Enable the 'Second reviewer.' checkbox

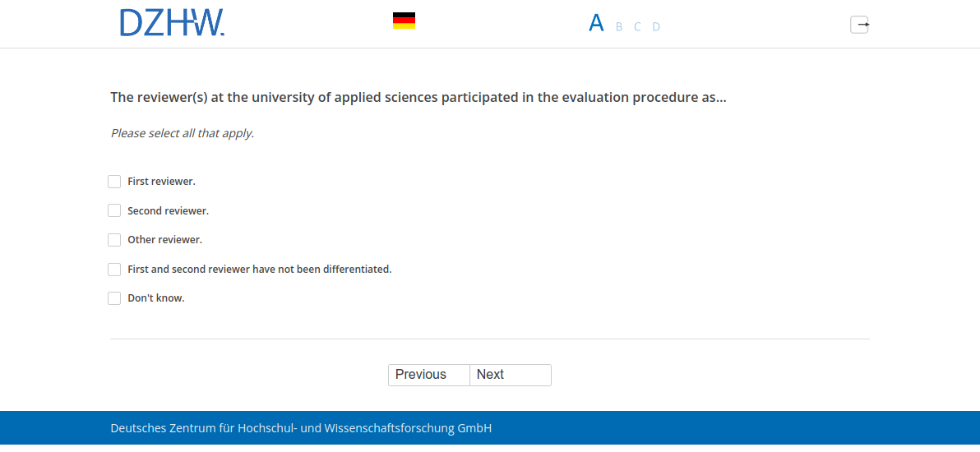(114, 210)
